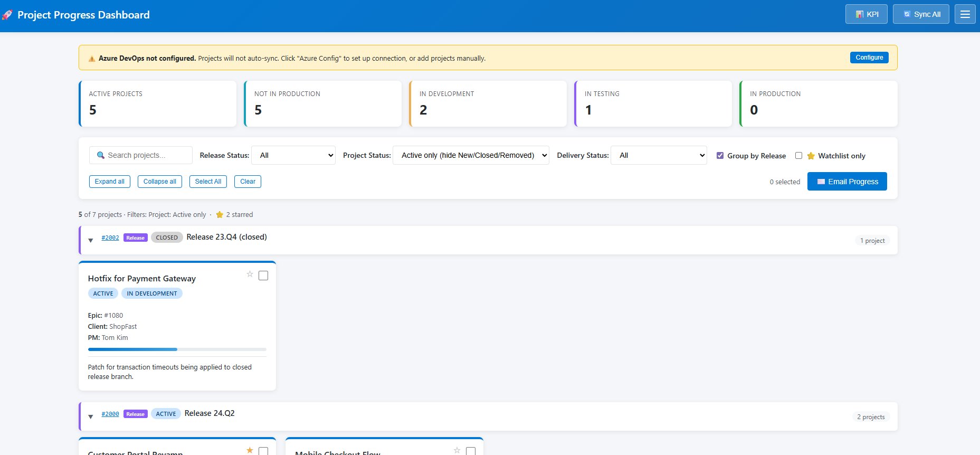
Task: Click the Release tag on #2002
Action: click(x=135, y=238)
